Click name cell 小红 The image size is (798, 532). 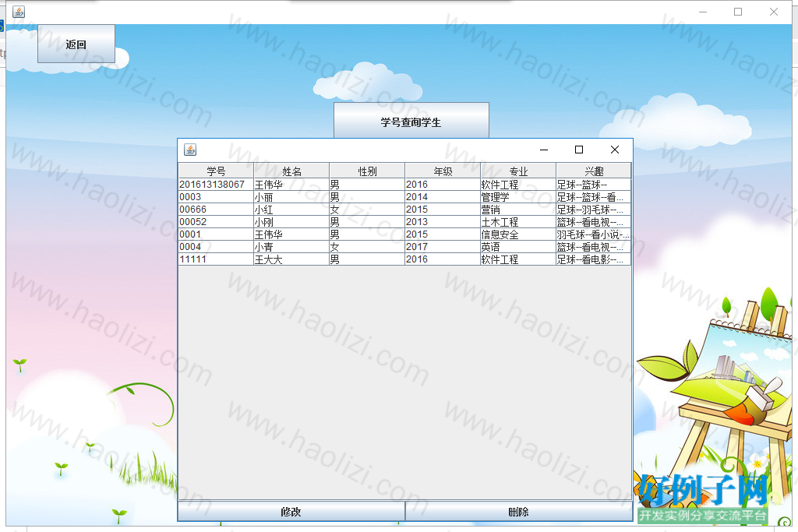coord(291,209)
